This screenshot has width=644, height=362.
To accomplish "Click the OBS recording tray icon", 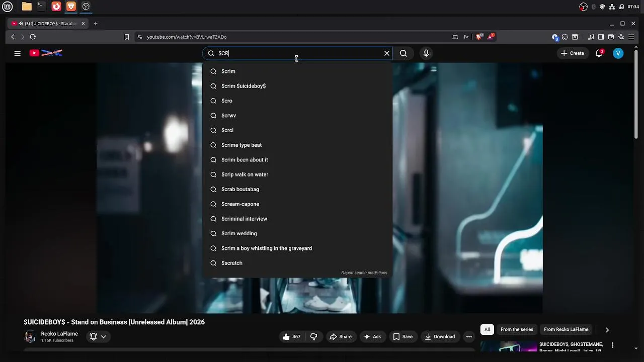I will coord(584,7).
